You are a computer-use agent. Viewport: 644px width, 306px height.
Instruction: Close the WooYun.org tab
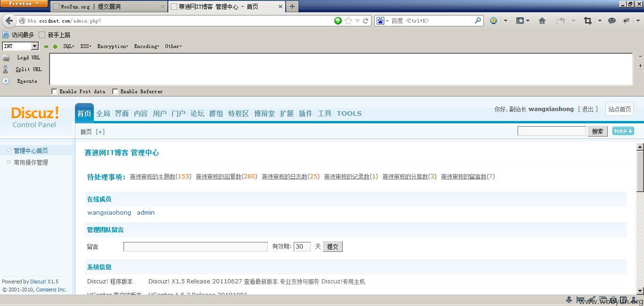(163, 7)
